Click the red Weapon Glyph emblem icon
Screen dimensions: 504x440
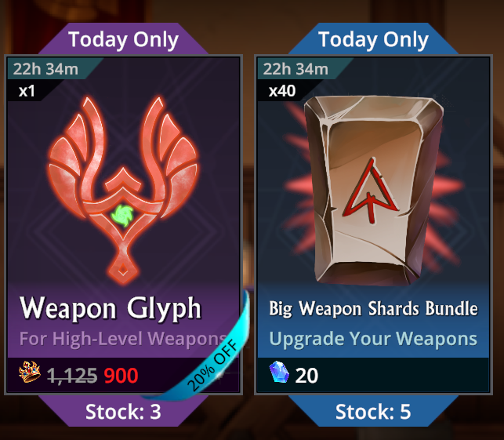tap(123, 190)
